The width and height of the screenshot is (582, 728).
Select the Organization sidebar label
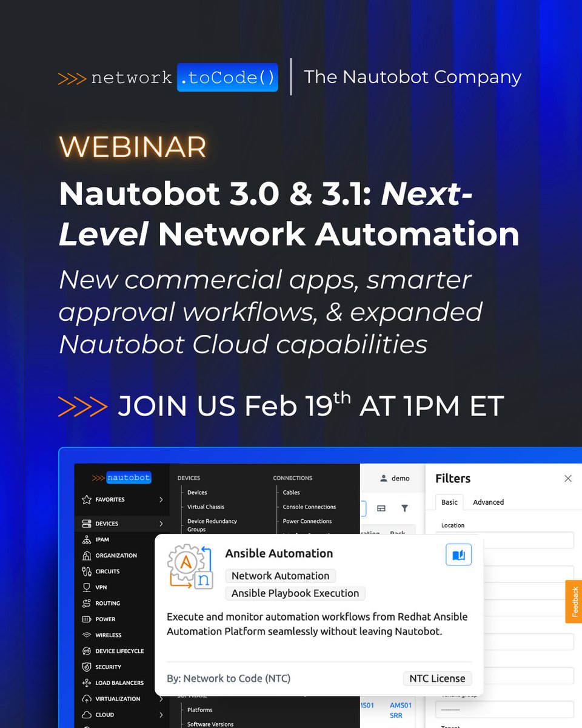pos(116,555)
